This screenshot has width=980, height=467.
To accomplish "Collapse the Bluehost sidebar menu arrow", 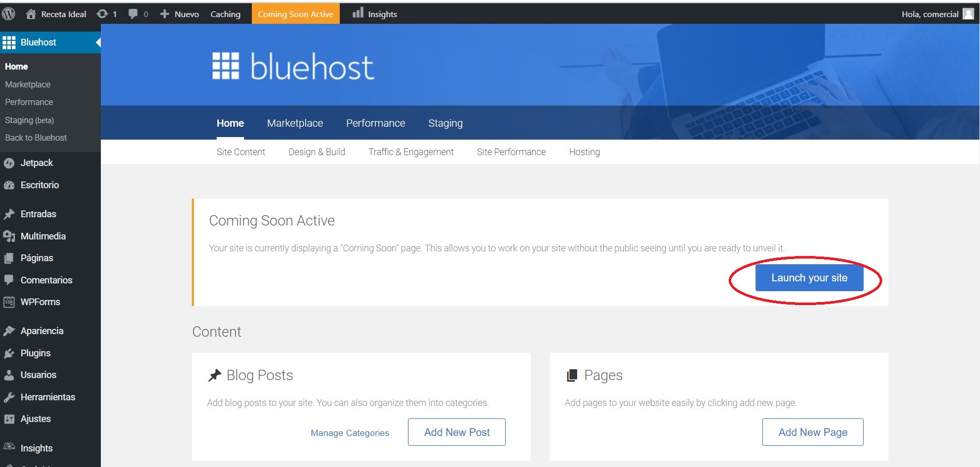I will pyautogui.click(x=98, y=42).
